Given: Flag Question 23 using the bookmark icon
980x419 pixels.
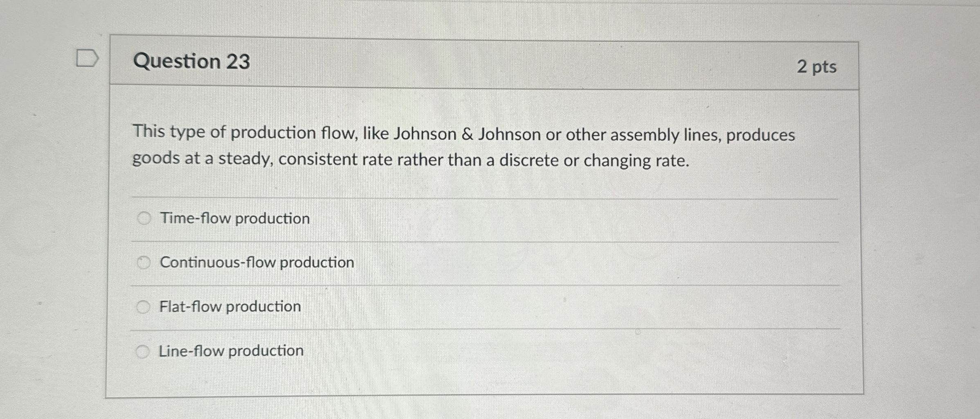Looking at the screenshot, I should pyautogui.click(x=87, y=58).
